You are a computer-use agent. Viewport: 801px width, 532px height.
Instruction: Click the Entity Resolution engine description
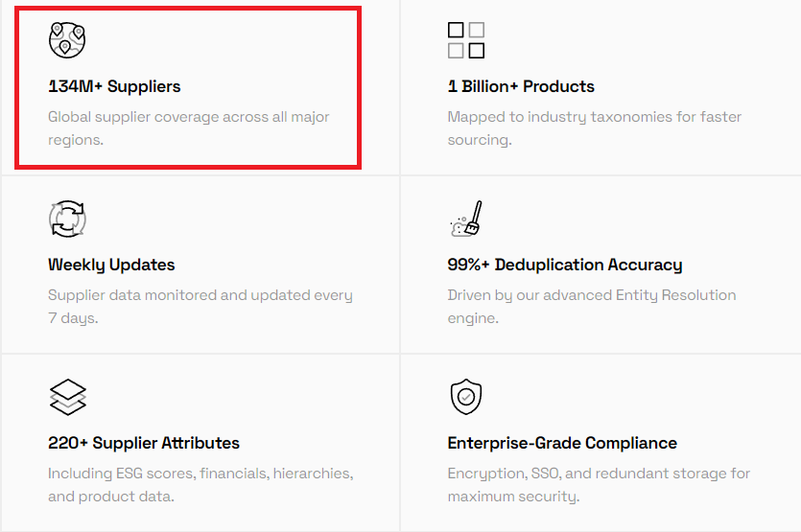pos(592,307)
